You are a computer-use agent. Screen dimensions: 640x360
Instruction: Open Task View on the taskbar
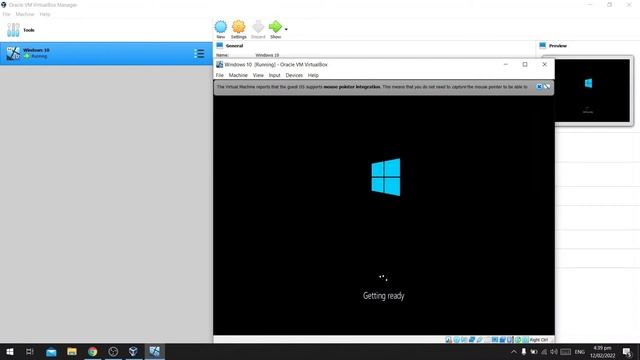[30, 351]
